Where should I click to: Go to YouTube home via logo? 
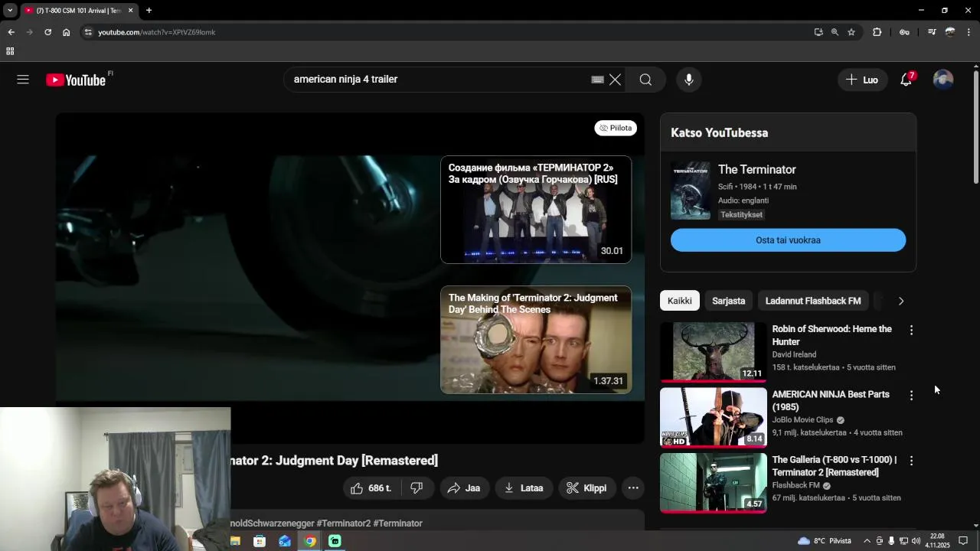(x=76, y=80)
